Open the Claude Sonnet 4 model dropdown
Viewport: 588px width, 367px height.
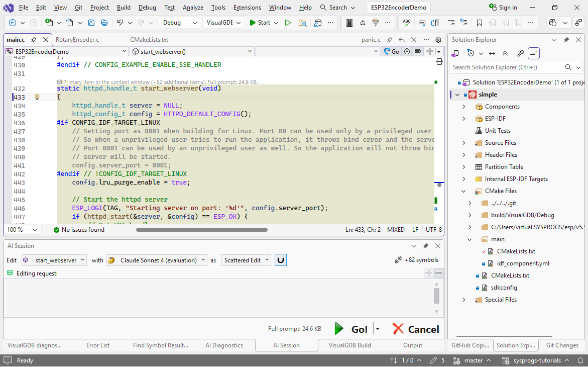coord(157,260)
